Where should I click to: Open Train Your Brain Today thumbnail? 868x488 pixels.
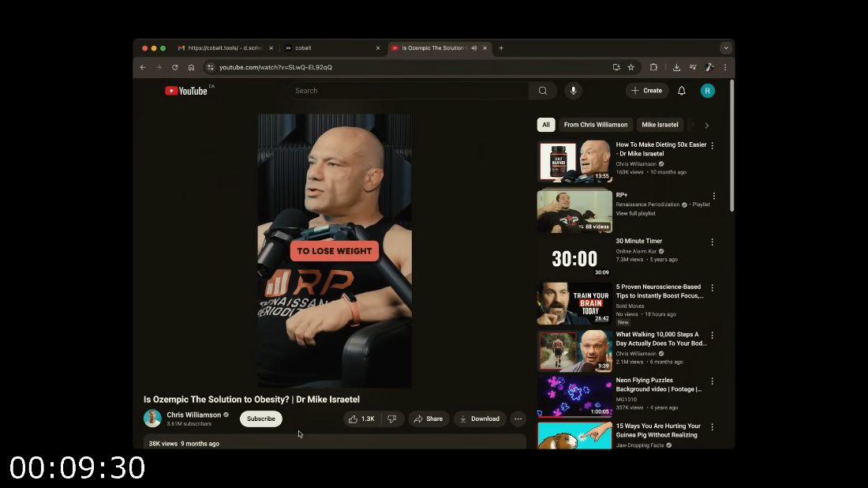[574, 303]
